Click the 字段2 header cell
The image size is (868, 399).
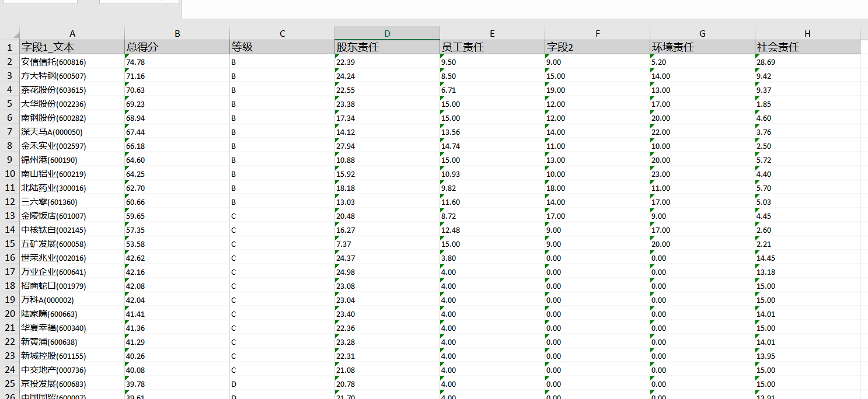[x=598, y=47]
